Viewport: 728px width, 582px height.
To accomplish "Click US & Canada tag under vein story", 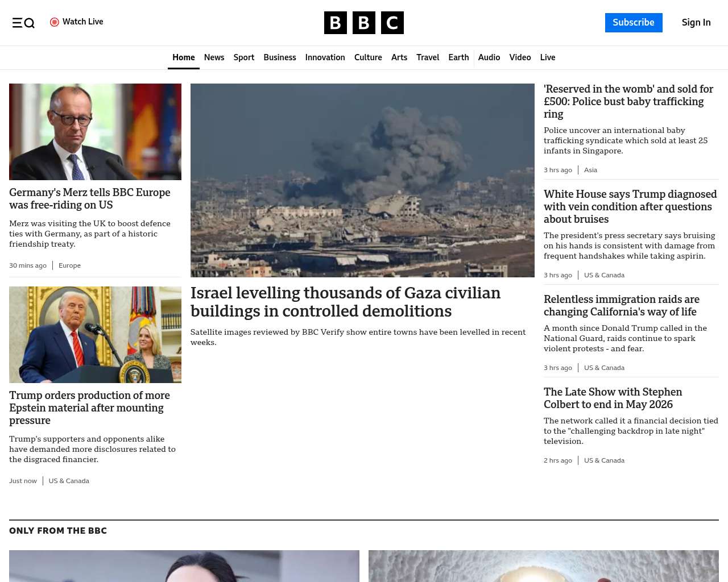I will 604,275.
